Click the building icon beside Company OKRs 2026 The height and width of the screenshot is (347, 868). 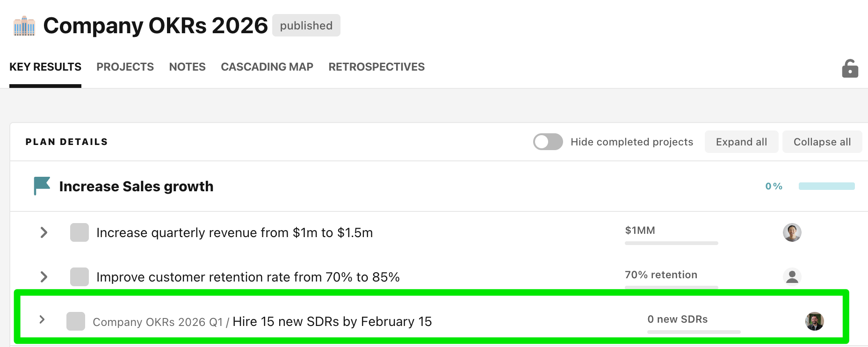point(24,26)
